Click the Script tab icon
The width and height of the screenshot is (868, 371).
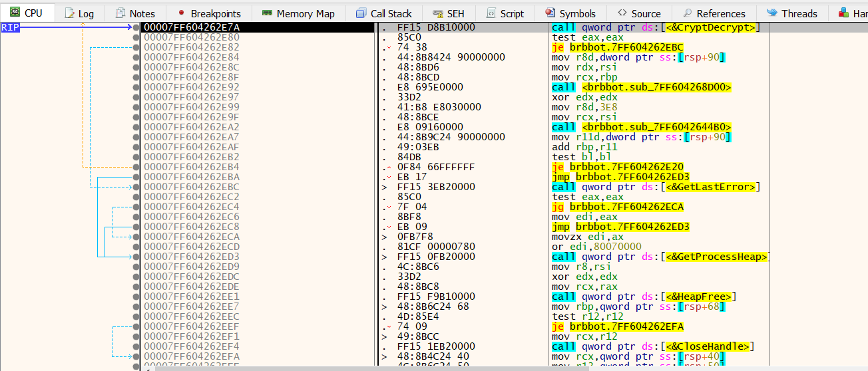(491, 13)
